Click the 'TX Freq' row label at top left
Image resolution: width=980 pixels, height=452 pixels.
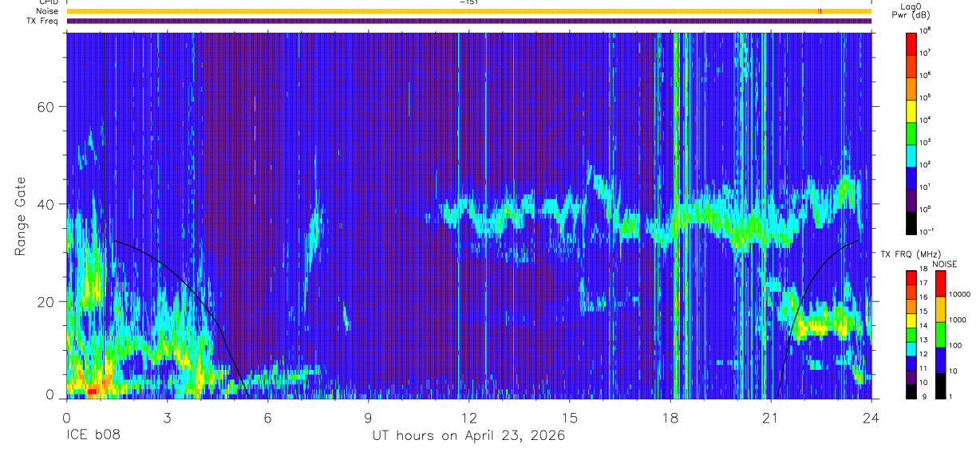[44, 21]
